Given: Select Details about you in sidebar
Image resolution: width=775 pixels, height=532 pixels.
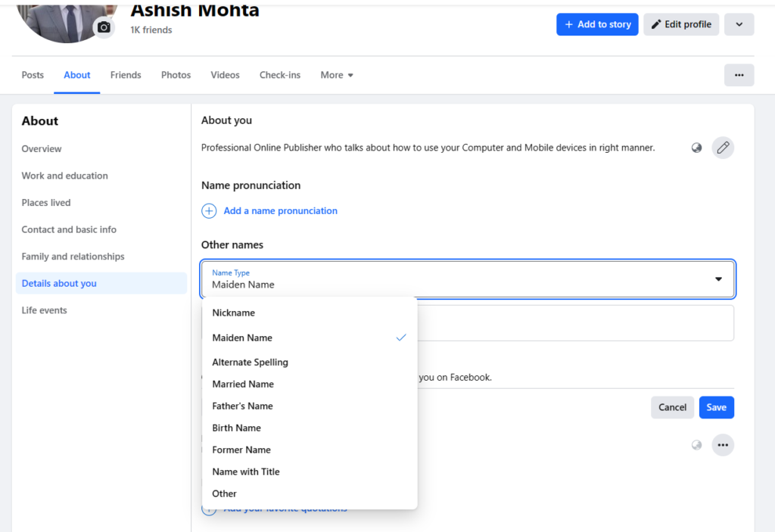Looking at the screenshot, I should point(101,283).
